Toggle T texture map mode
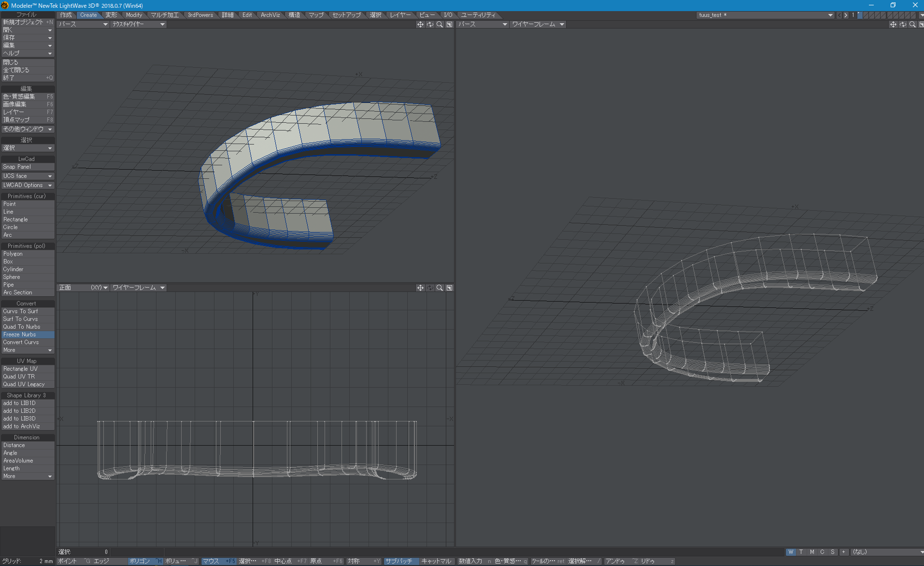The height and width of the screenshot is (566, 924). pyautogui.click(x=801, y=552)
